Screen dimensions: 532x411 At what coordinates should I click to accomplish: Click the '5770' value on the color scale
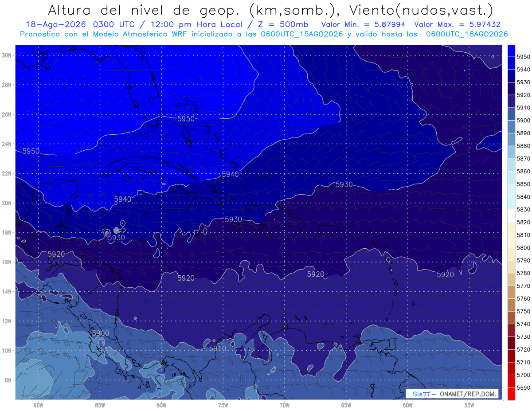[x=524, y=286]
